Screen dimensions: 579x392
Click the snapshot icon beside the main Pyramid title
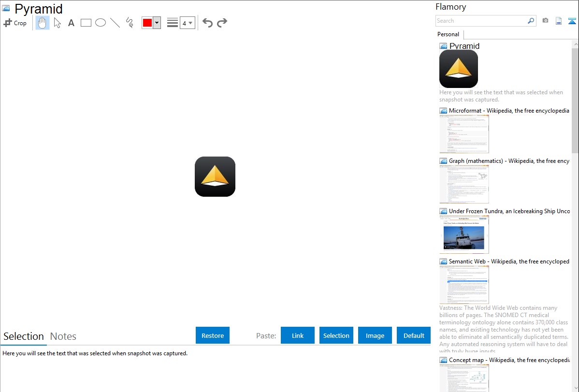click(6, 8)
